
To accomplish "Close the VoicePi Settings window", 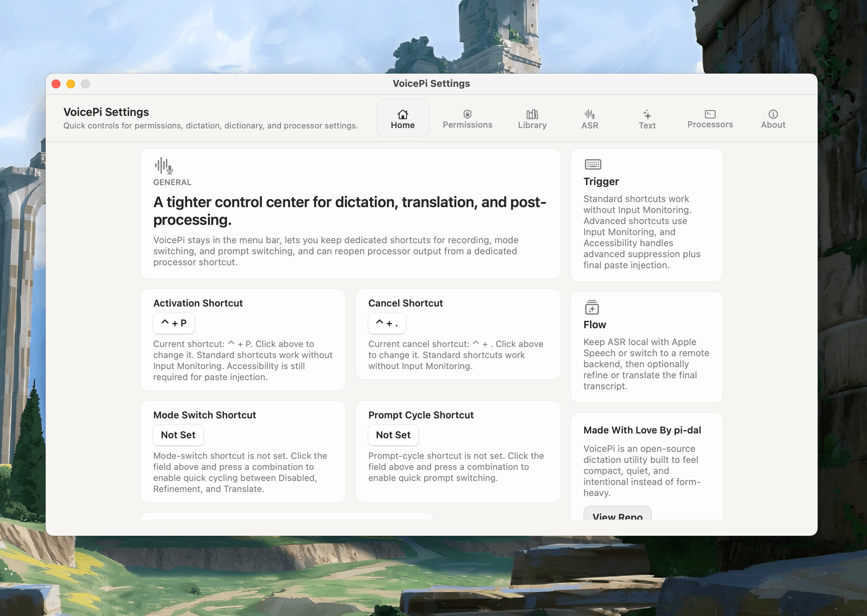I will point(56,84).
